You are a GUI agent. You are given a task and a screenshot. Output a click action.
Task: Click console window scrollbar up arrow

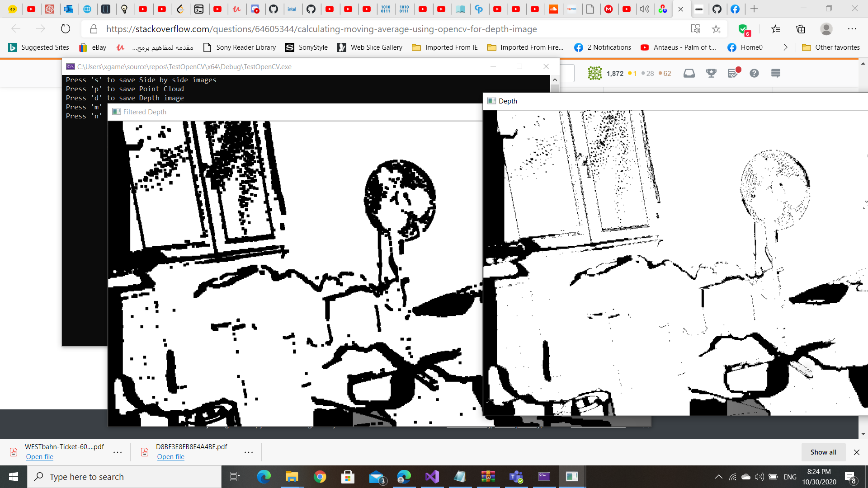pyautogui.click(x=555, y=80)
